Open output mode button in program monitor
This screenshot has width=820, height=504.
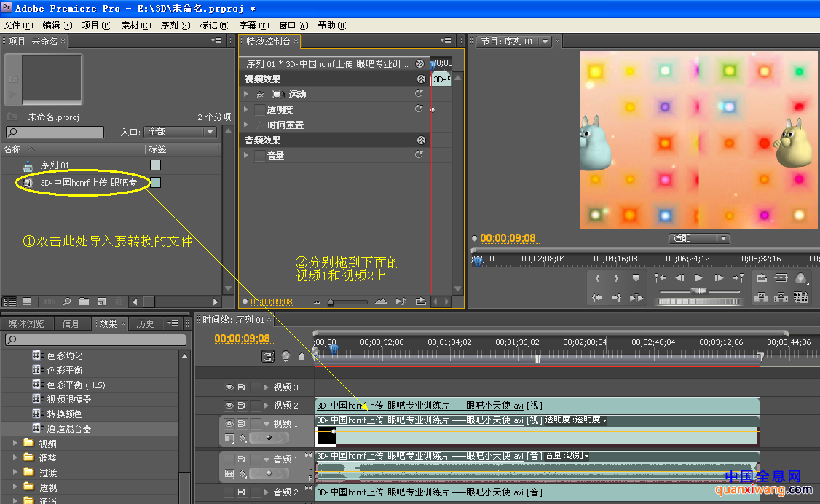point(800,278)
